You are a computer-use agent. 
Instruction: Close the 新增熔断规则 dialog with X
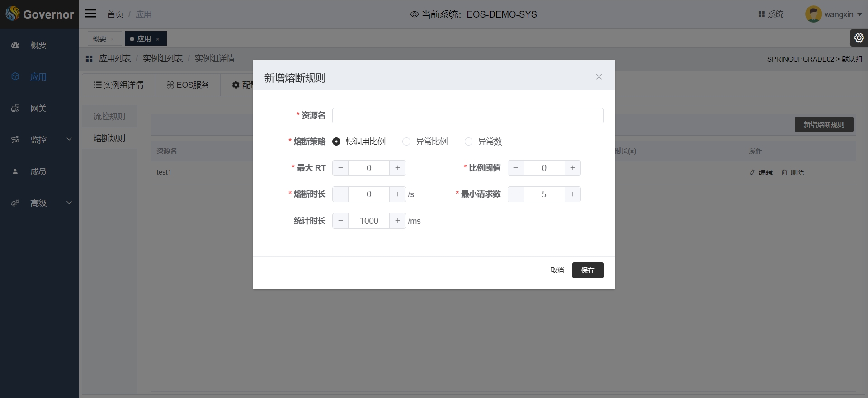click(599, 77)
